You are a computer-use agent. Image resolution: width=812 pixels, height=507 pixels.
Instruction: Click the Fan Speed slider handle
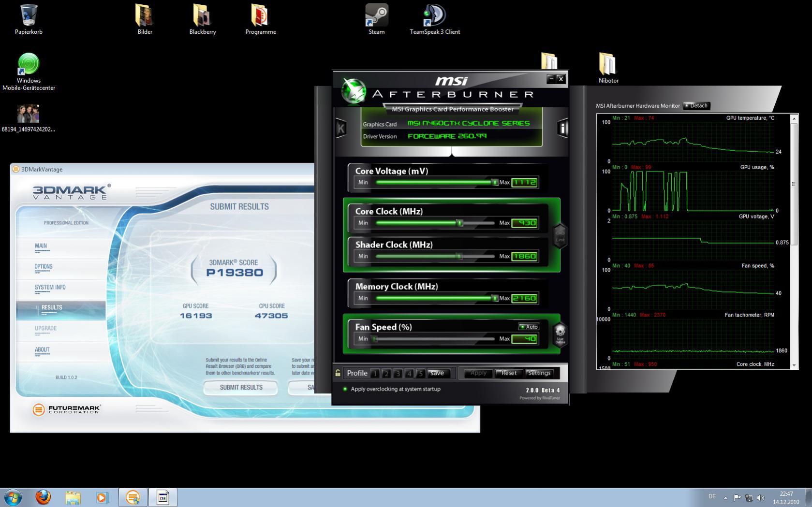coord(375,339)
